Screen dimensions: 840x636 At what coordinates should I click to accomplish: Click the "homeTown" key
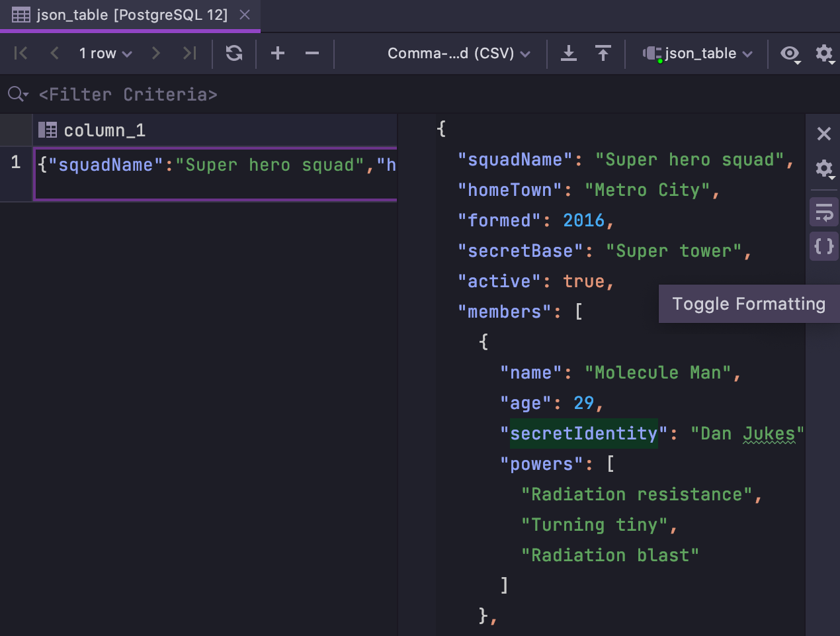[510, 190]
